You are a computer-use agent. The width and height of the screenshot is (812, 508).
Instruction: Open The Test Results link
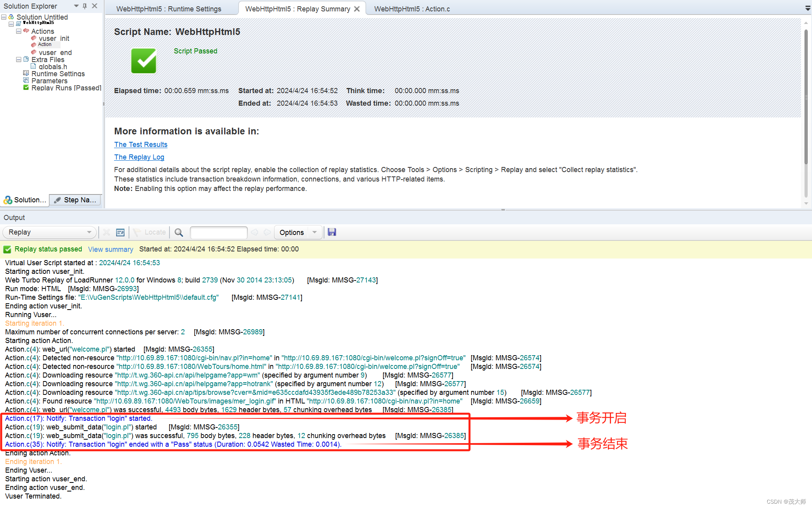pyautogui.click(x=140, y=144)
